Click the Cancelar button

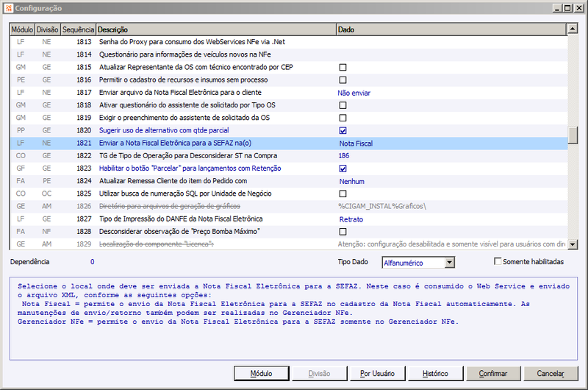coord(551,374)
